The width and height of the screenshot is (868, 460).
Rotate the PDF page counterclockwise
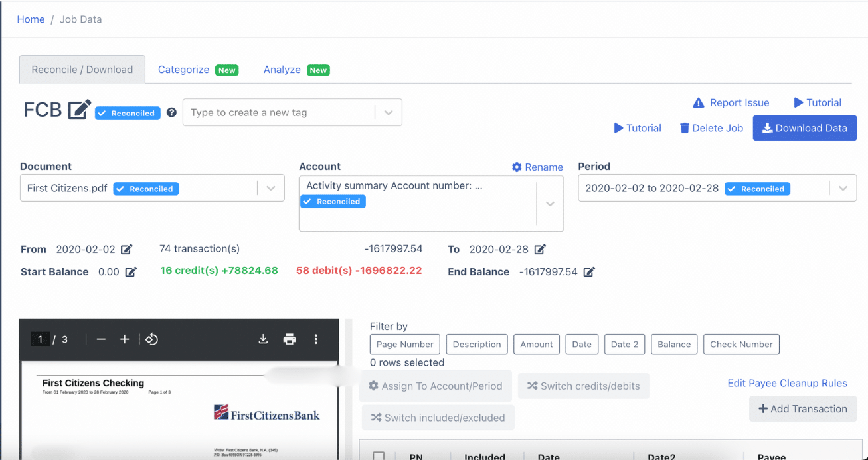point(151,339)
